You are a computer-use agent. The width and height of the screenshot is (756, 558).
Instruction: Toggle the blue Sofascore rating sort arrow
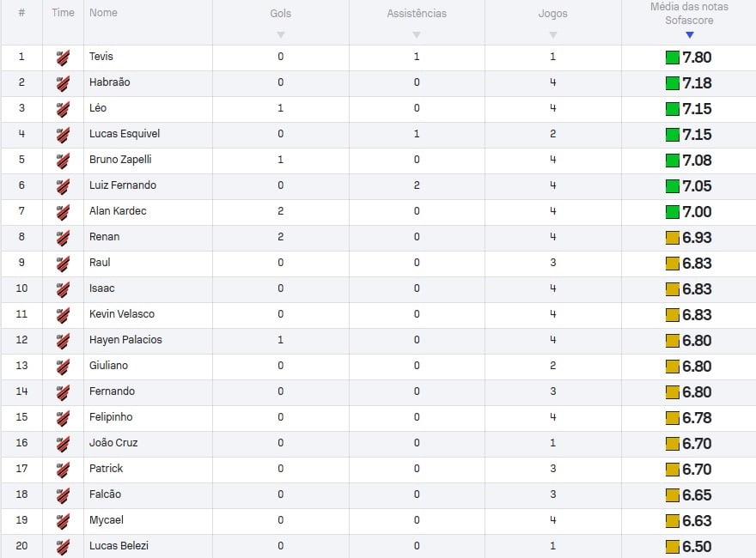coord(690,34)
